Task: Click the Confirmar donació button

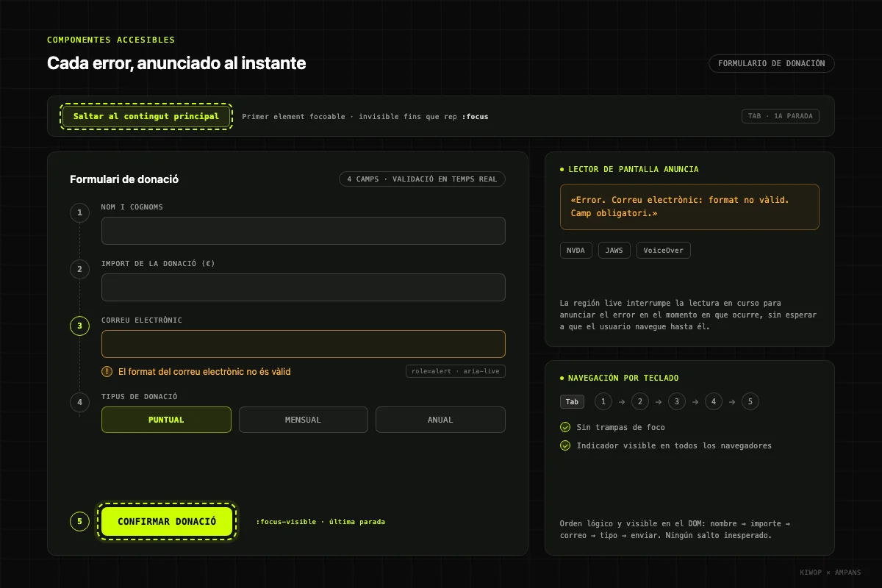Action: tap(167, 522)
